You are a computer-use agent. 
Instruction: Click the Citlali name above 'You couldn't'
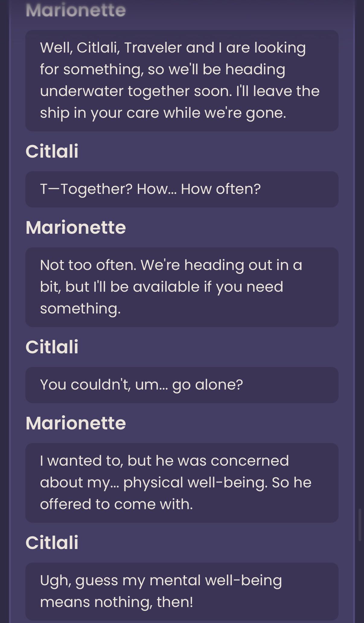(x=52, y=347)
